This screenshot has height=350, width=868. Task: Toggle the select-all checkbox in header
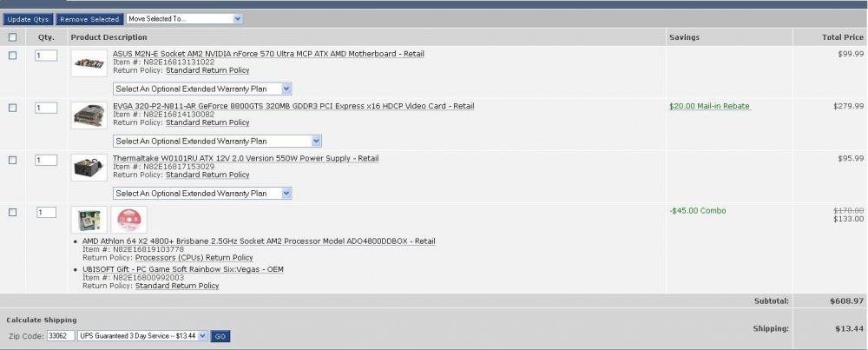coord(13,37)
